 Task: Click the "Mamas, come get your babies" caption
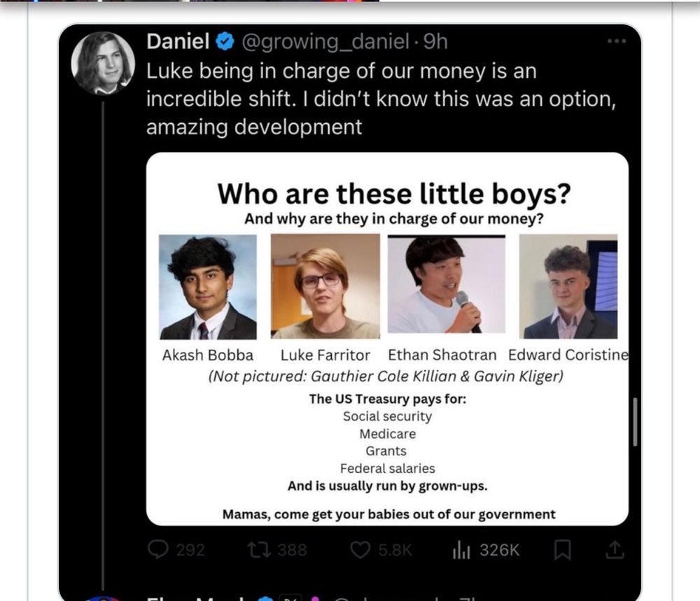(x=388, y=514)
